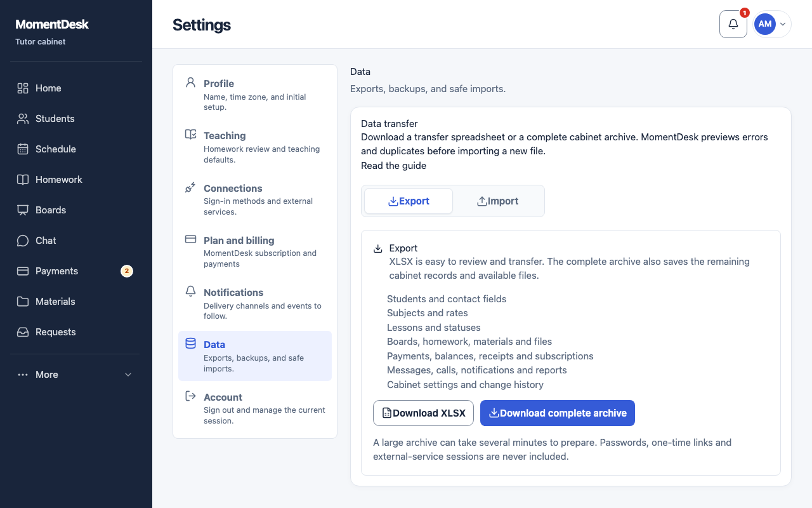This screenshot has height=508, width=812.
Task: Click "Students and contact fields" text
Action: pyautogui.click(x=447, y=299)
